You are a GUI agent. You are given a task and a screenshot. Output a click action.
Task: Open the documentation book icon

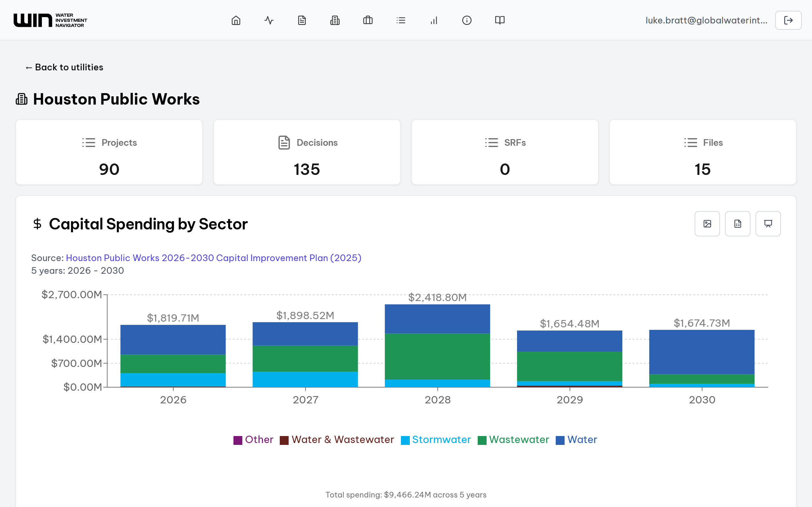tap(499, 20)
